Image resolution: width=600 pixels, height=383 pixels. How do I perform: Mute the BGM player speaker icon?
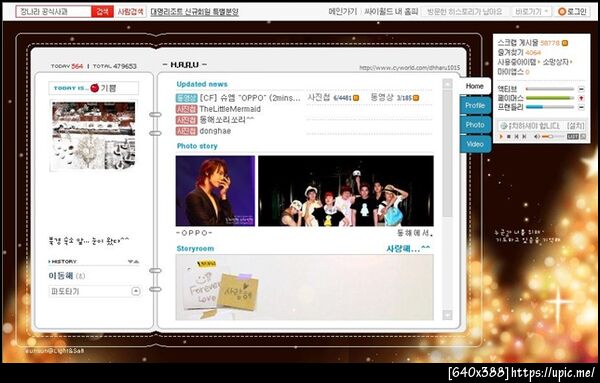click(x=537, y=137)
